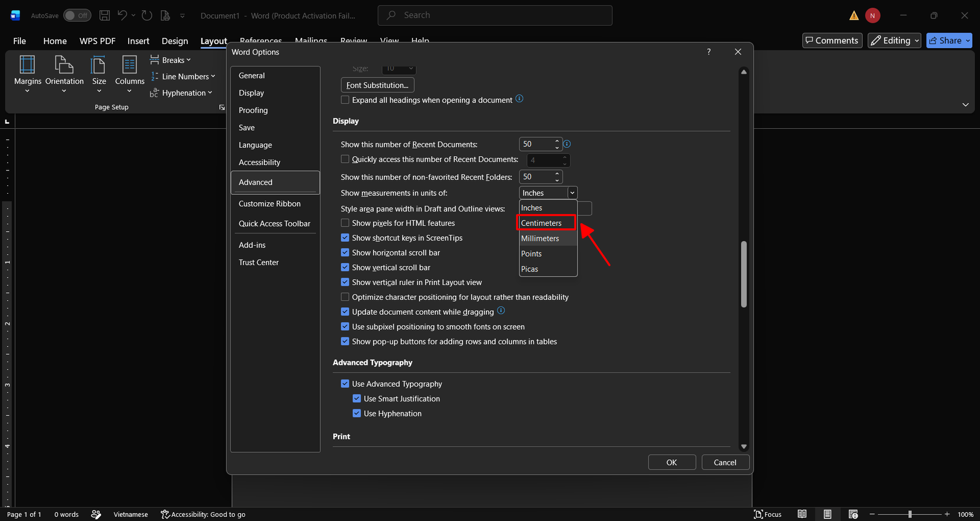Switch to the Design ribbon tab
The image size is (980, 521).
click(175, 41)
